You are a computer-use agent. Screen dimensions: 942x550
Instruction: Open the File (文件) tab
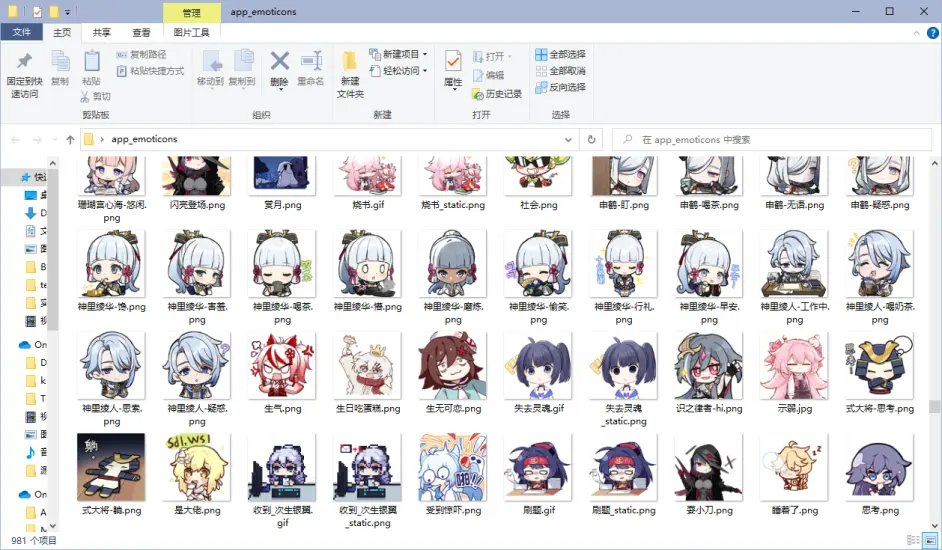(22, 32)
